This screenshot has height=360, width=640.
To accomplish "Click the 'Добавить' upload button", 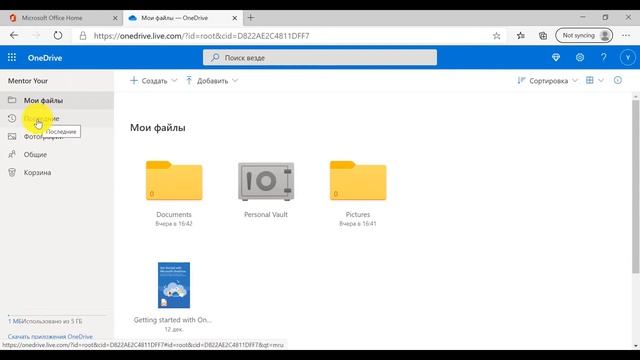I will tap(207, 81).
